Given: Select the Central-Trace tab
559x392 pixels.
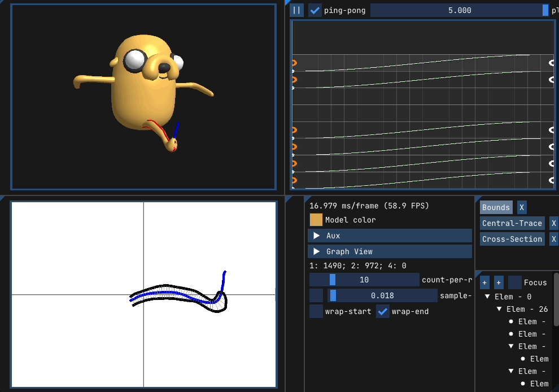Looking at the screenshot, I should coord(512,223).
